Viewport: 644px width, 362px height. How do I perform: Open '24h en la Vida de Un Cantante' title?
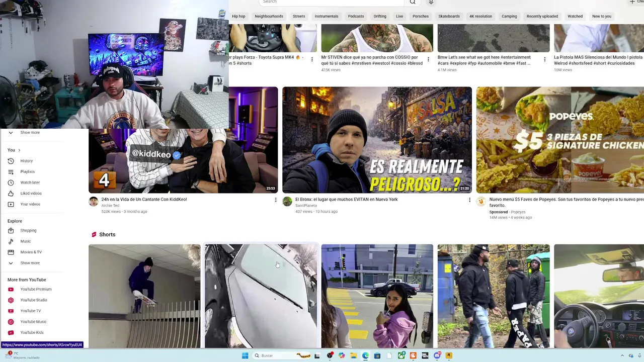144,200
